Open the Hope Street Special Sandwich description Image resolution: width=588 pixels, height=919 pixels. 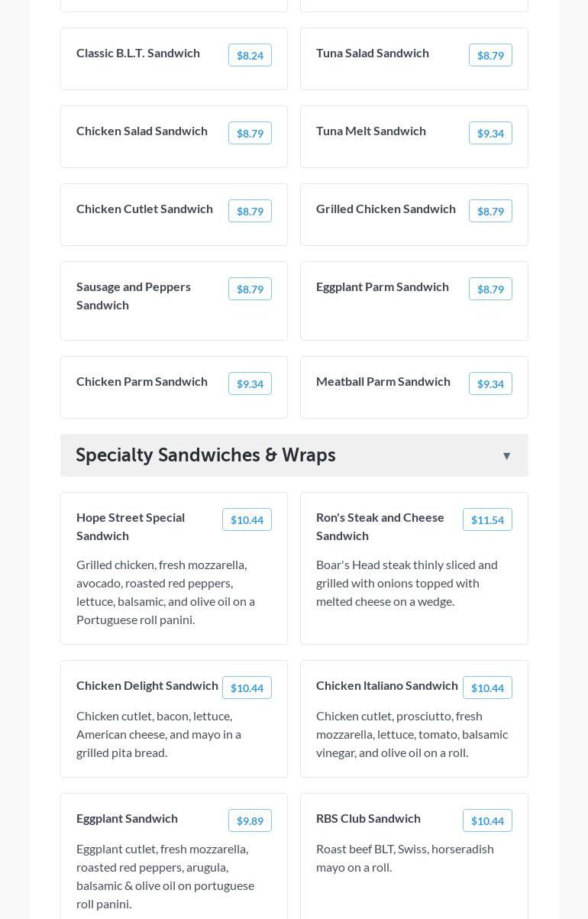pos(166,592)
